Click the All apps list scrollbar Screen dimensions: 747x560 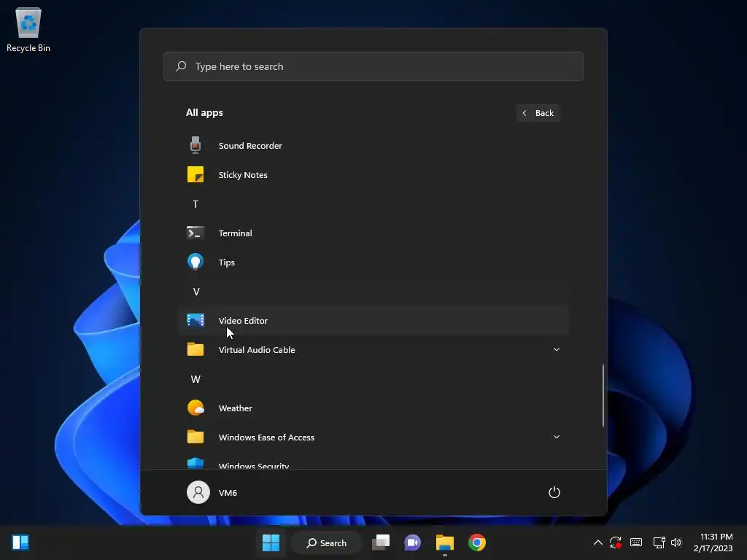tap(603, 395)
